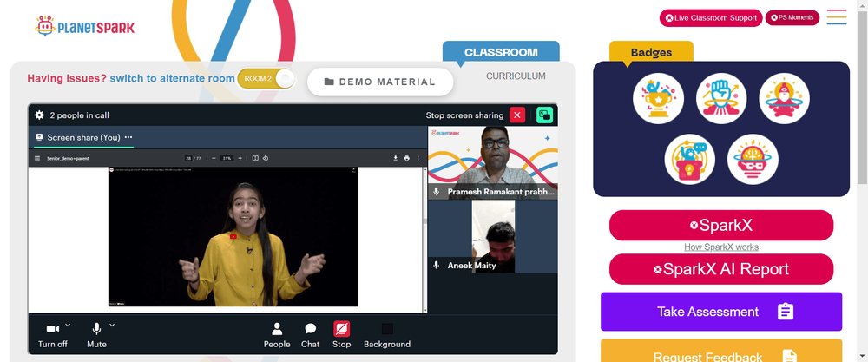Open call settings gear icon

39,115
